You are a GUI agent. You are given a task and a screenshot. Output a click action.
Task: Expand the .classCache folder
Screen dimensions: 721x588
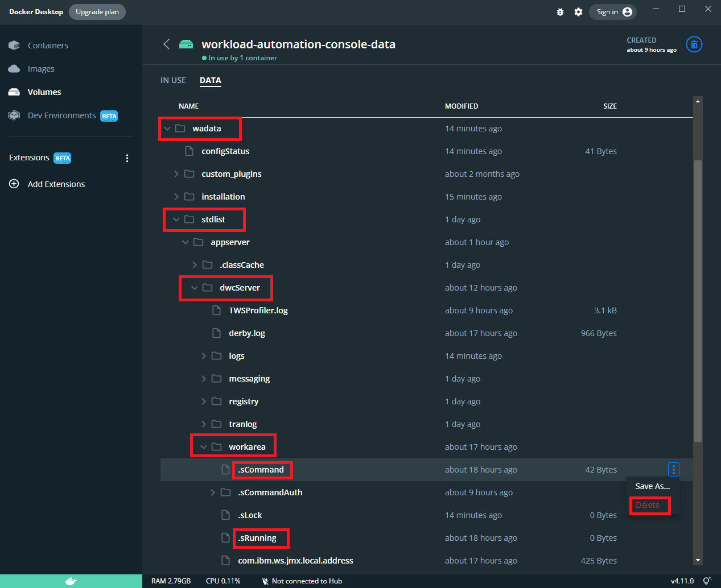[x=195, y=265]
